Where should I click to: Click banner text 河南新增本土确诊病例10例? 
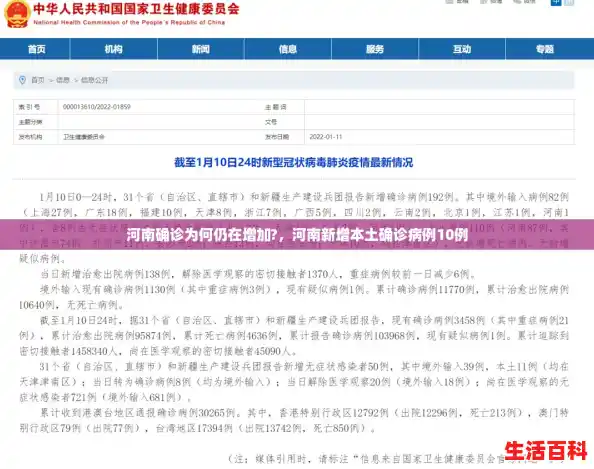tap(380, 235)
